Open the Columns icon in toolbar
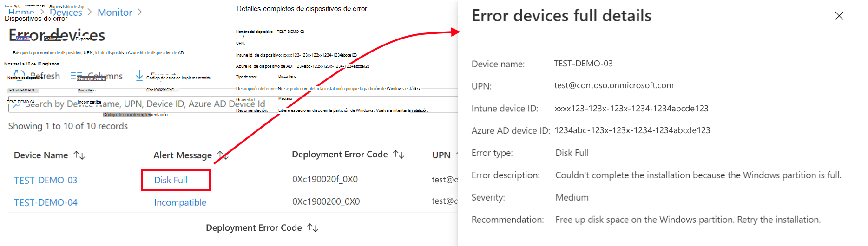 pos(77,76)
